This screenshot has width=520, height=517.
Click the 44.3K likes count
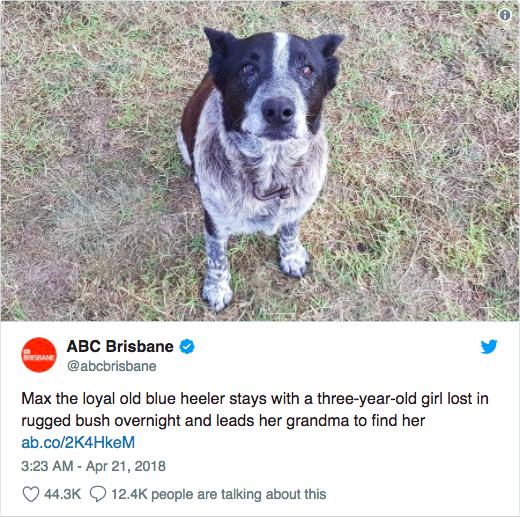[x=62, y=494]
